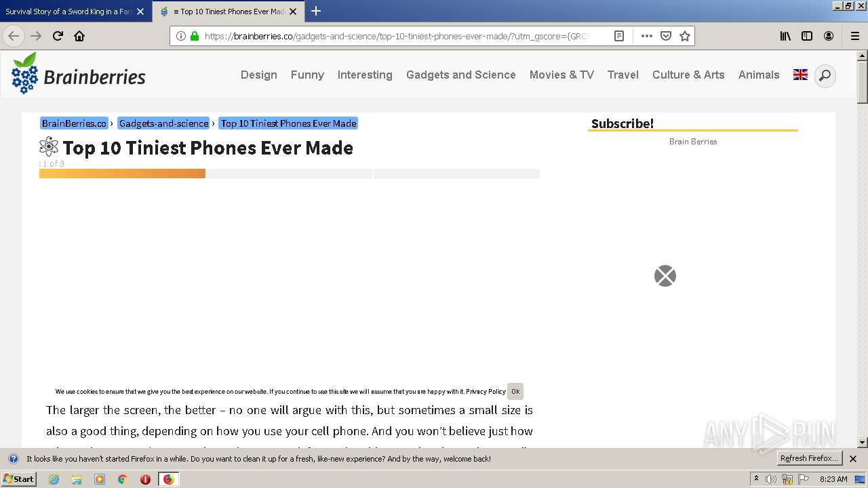Open Gadgets and Science category
The width and height of the screenshot is (868, 488).
pyautogui.click(x=461, y=75)
